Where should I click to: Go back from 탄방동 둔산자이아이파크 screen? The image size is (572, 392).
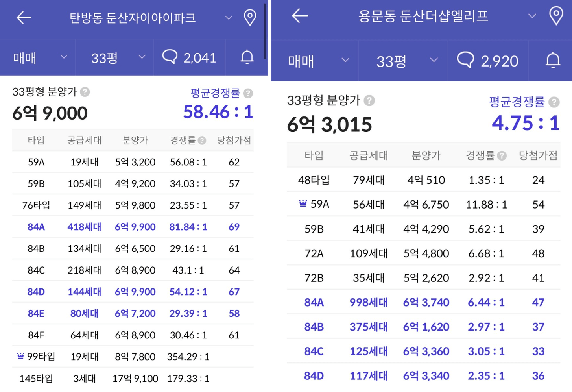(24, 18)
